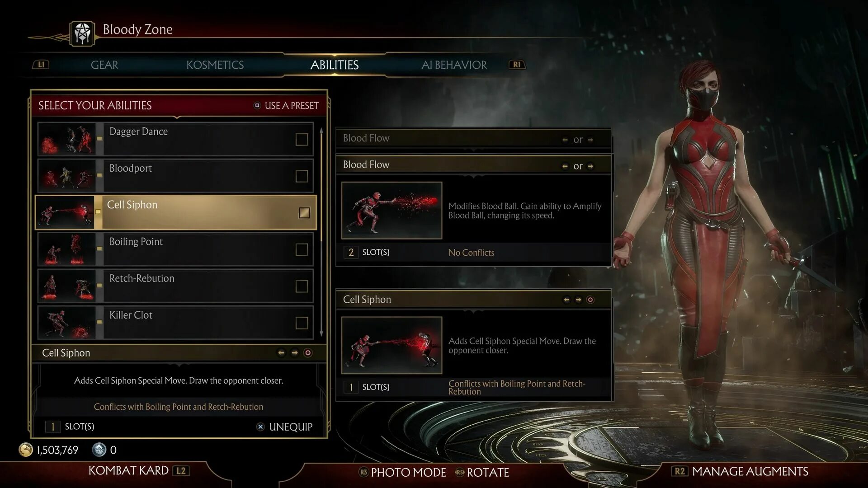The image size is (868, 488).
Task: Uncheck the Cell Siphon ability checkbox
Action: click(305, 213)
